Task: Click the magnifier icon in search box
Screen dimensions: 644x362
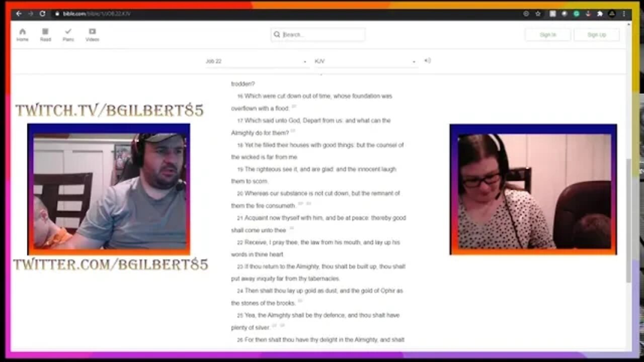Action: point(277,35)
